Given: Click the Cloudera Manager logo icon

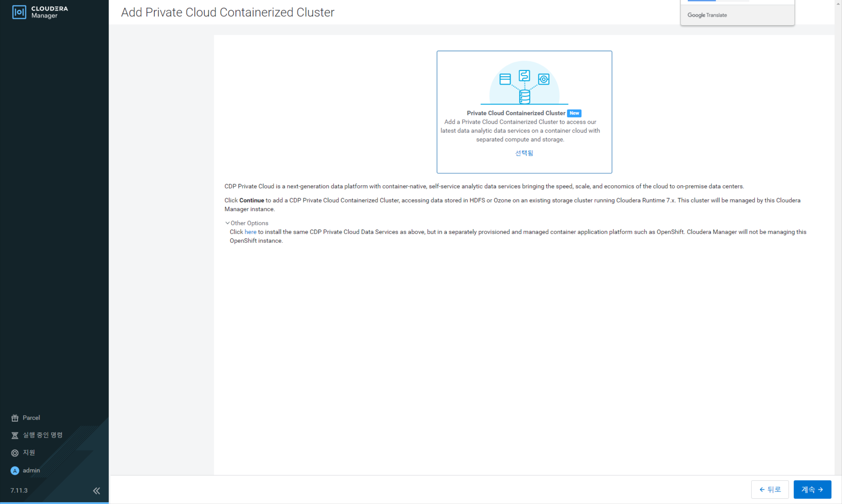Looking at the screenshot, I should pos(19,12).
